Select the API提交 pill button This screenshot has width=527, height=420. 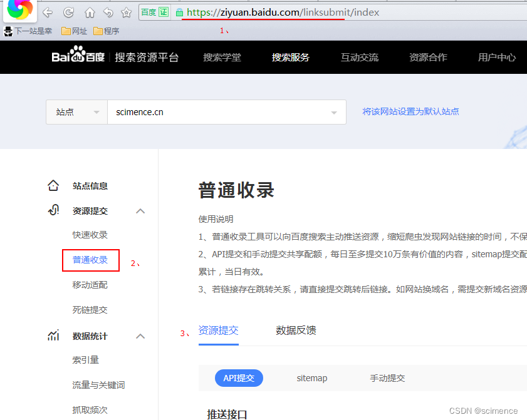coord(239,378)
